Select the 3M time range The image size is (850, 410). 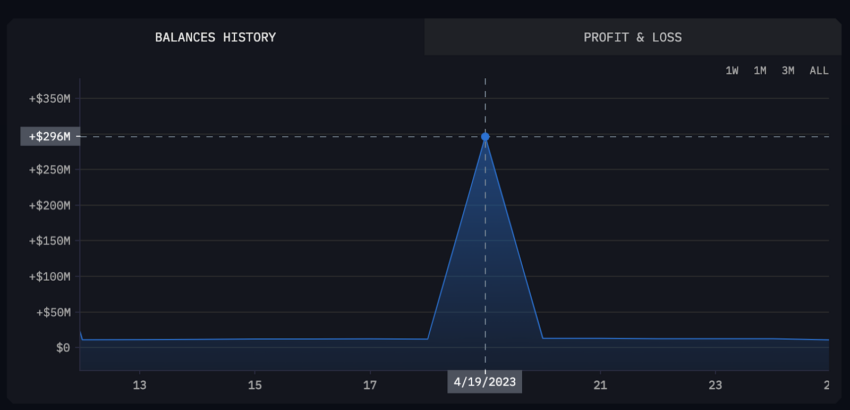click(788, 71)
